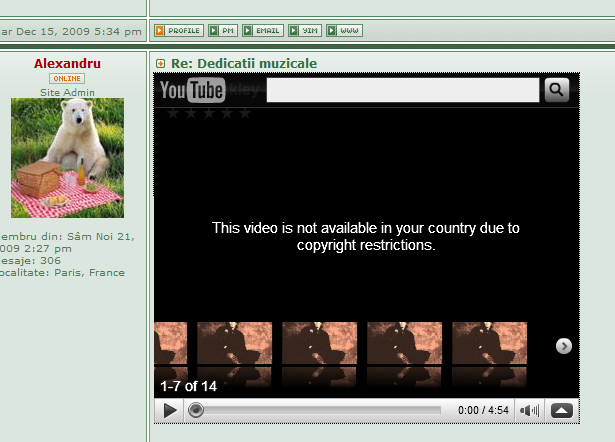615x442 pixels.
Task: Send a private message via PM button
Action: [x=223, y=31]
